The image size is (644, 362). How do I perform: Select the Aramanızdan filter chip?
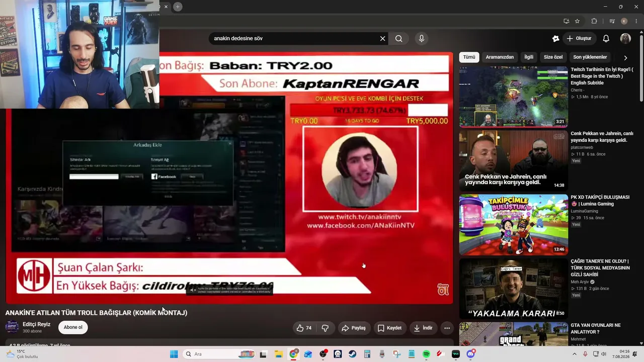point(500,57)
